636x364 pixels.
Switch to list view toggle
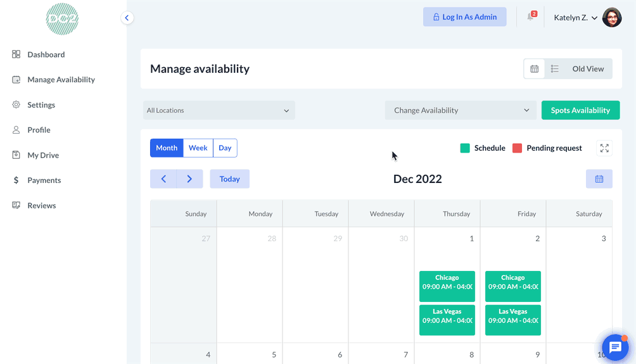click(x=554, y=69)
